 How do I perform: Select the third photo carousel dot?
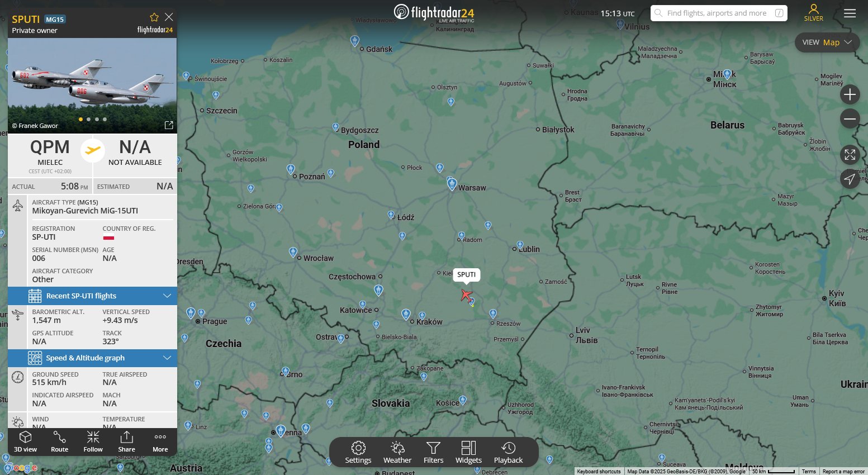coord(97,119)
